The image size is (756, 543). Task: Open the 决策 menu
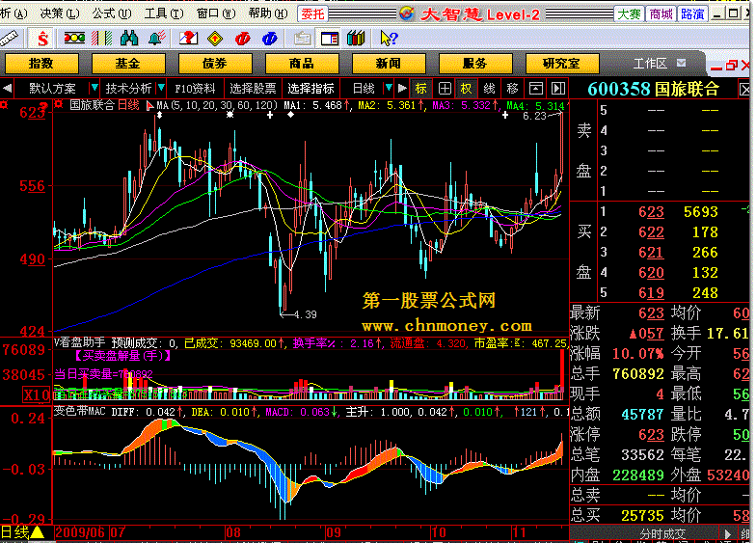point(60,14)
